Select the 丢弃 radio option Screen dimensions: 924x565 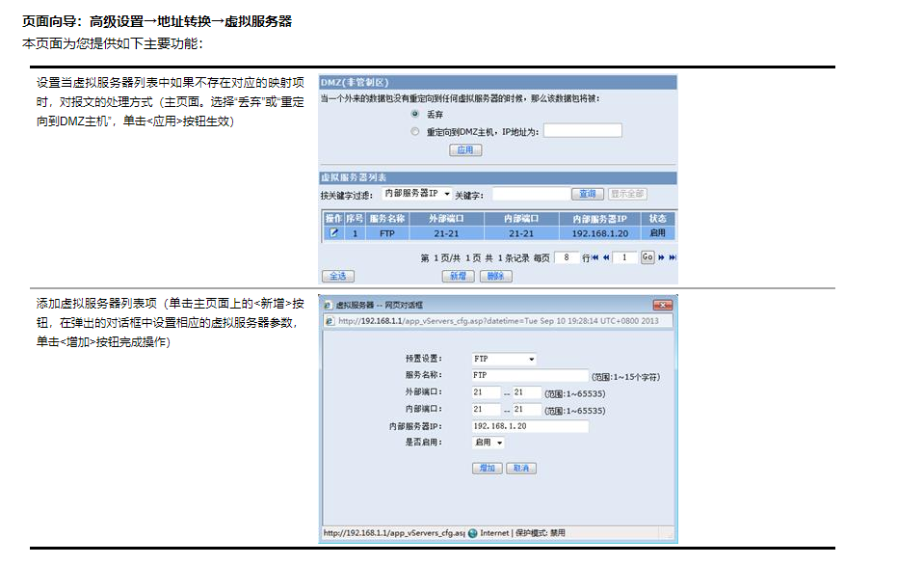click(x=415, y=114)
